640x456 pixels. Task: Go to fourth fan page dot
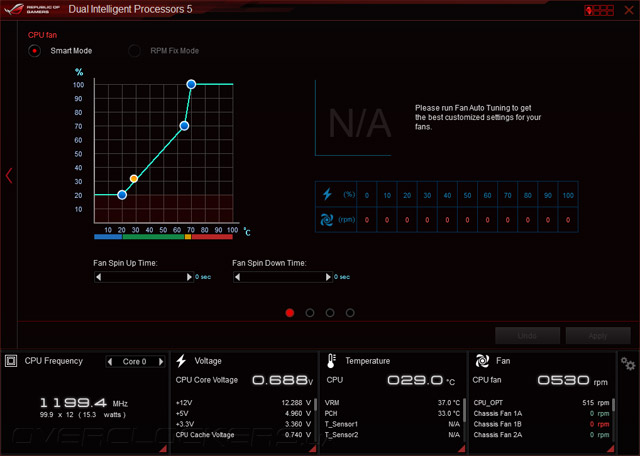point(350,313)
